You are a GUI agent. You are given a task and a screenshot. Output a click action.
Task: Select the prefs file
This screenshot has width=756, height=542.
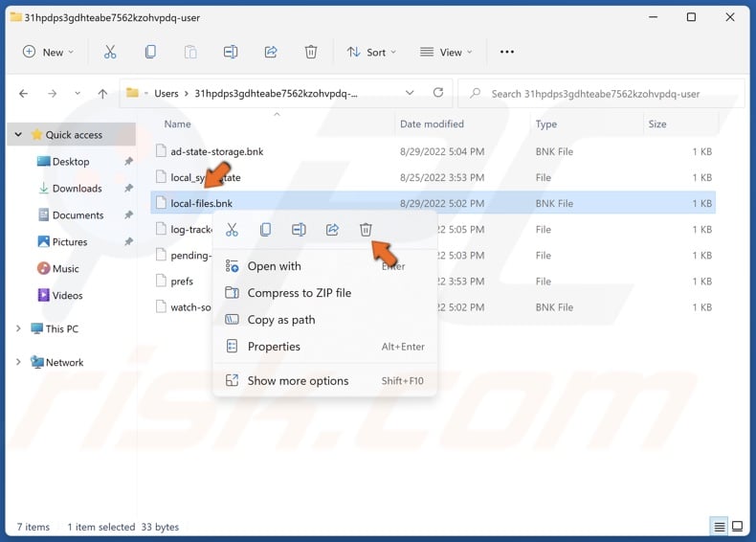point(182,282)
